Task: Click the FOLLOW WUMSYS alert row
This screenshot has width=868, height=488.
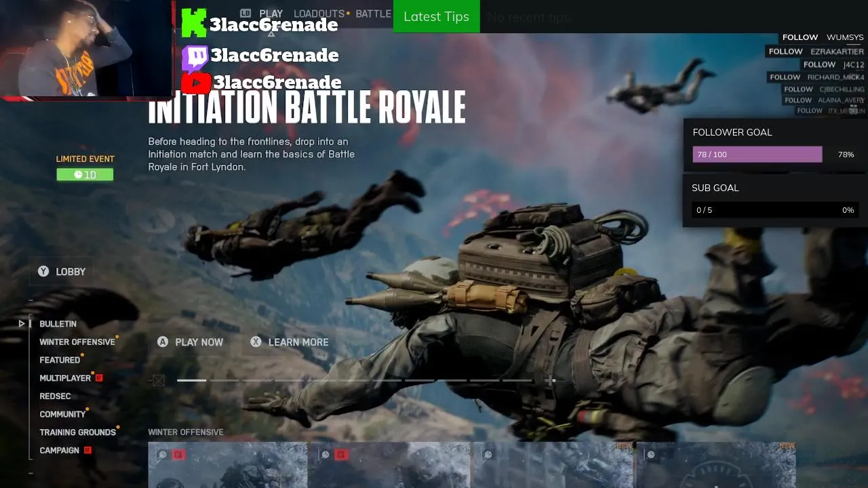Action: [823, 37]
